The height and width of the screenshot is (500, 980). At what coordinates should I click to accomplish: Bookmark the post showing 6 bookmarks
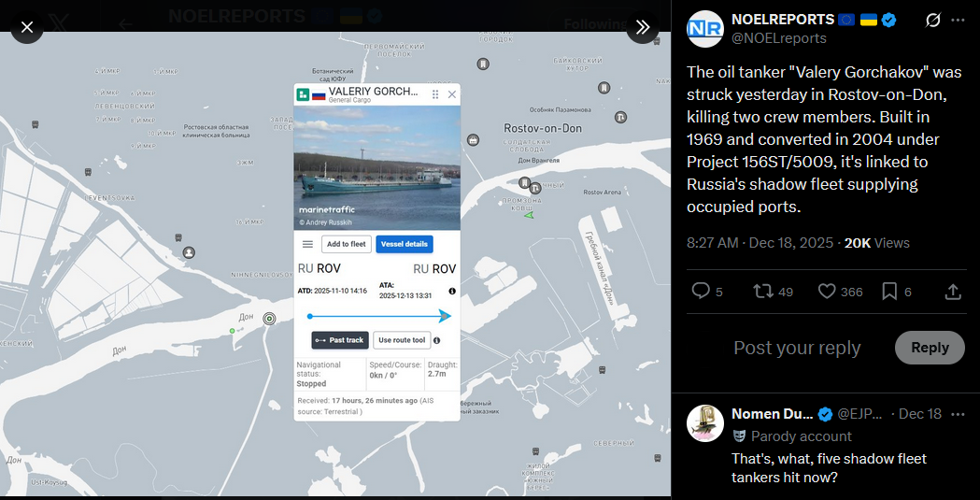pyautogui.click(x=889, y=292)
